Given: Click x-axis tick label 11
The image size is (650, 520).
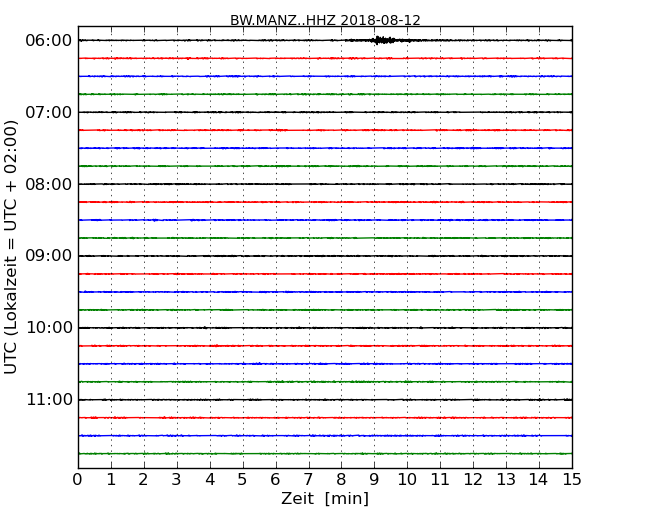Looking at the screenshot, I should point(440,480).
